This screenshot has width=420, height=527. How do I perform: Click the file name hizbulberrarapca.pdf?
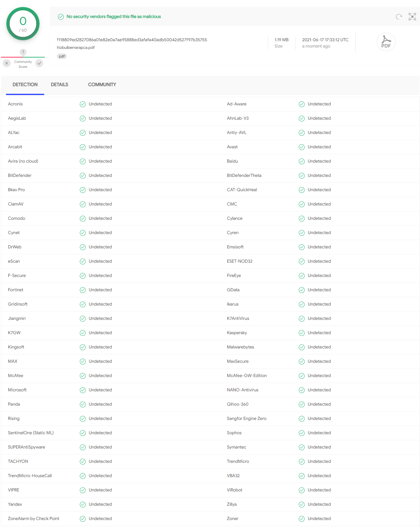[x=76, y=48]
